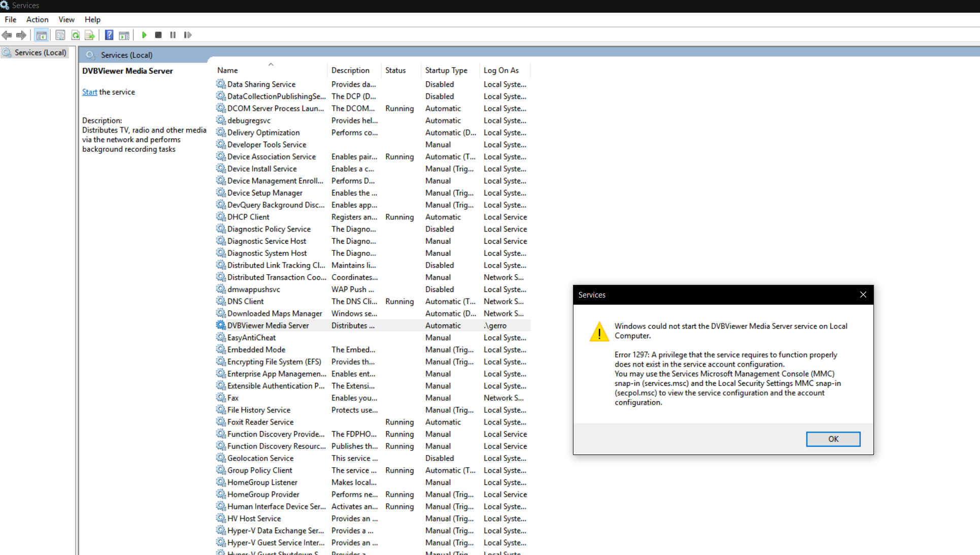Viewport: 980px width, 555px height.
Task: Click the Properties toolbar icon
Action: pos(60,35)
